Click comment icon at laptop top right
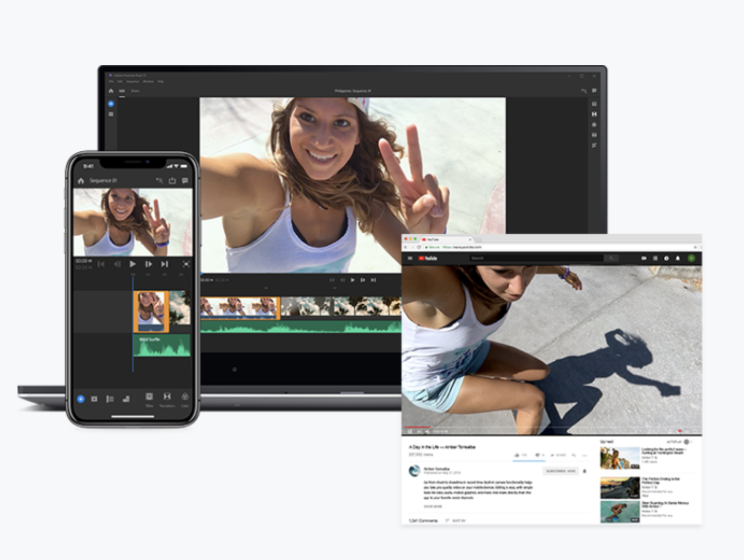The height and width of the screenshot is (560, 744). click(x=594, y=91)
